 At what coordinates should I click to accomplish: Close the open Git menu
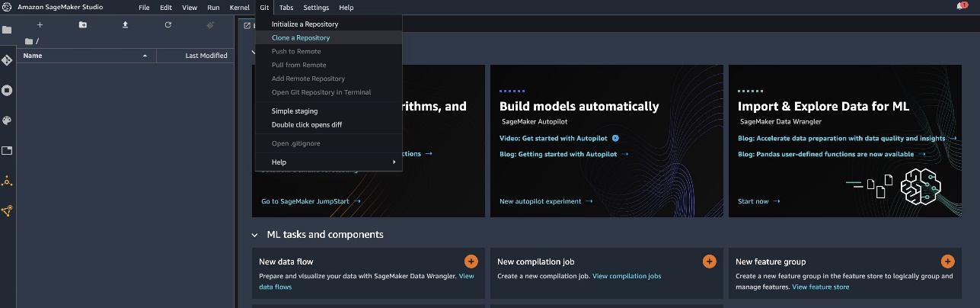[264, 7]
